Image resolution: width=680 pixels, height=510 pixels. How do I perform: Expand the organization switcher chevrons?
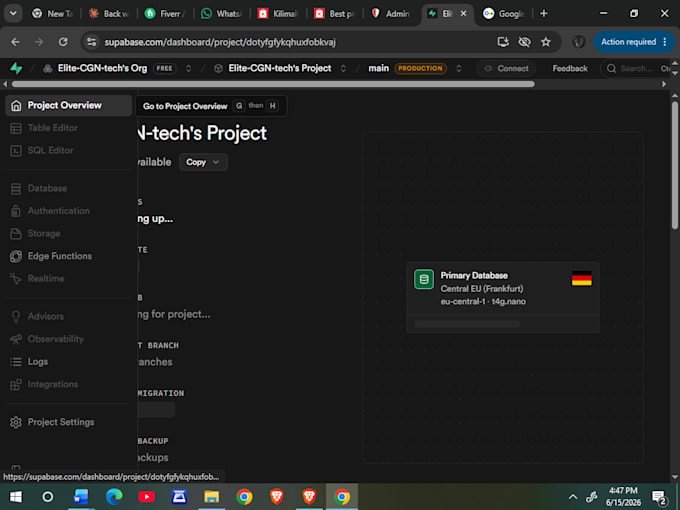point(189,69)
